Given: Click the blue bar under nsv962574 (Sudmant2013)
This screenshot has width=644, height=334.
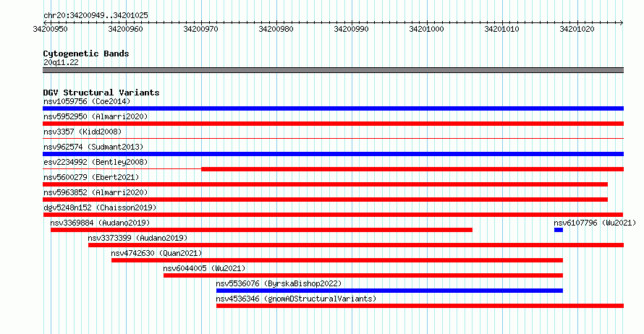Looking at the screenshot, I should [333, 154].
